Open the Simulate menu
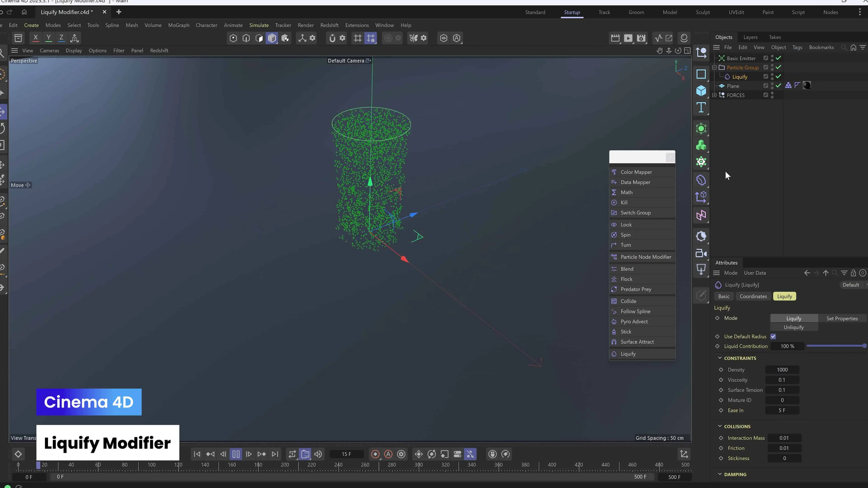This screenshot has width=868, height=488. [259, 25]
